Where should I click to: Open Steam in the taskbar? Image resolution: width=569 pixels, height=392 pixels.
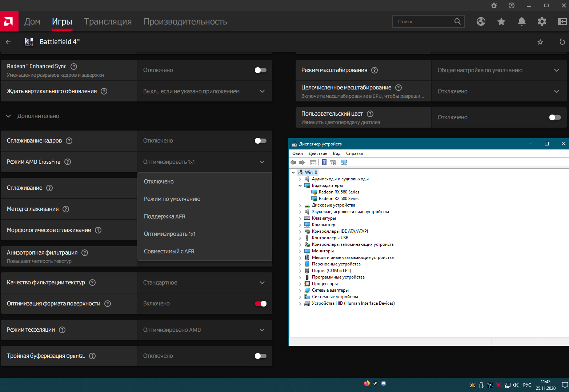[375, 383]
